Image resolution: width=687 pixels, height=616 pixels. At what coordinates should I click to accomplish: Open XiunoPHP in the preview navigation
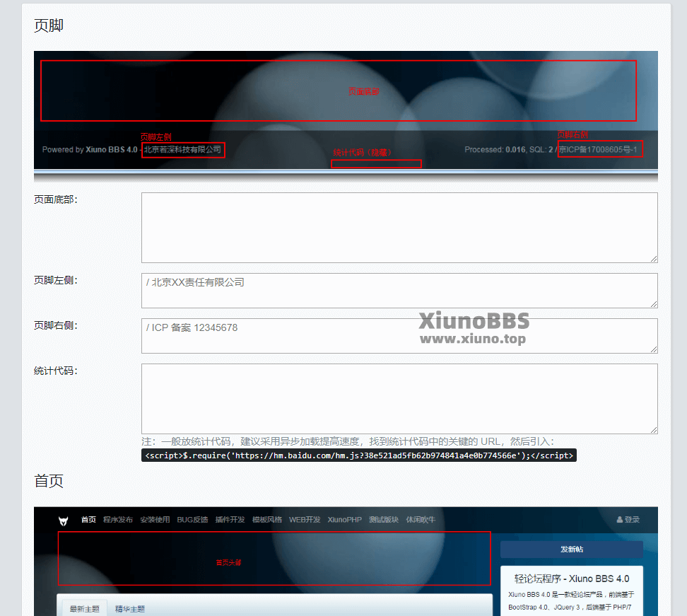(x=345, y=520)
